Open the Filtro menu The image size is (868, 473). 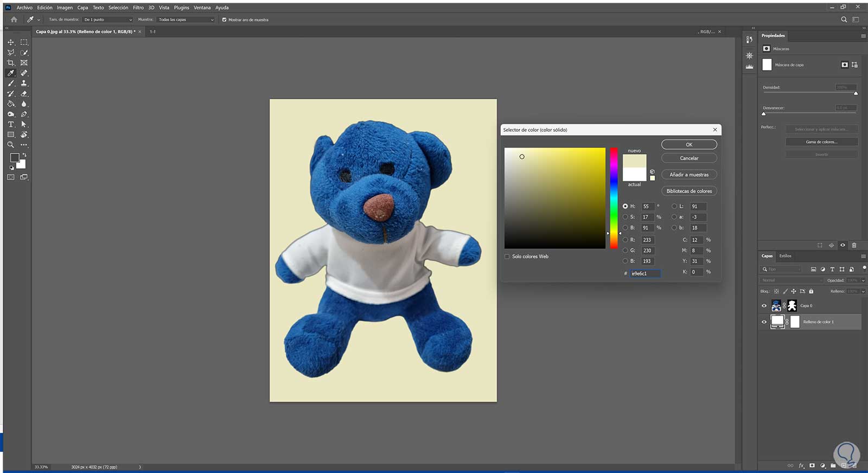coord(138,8)
